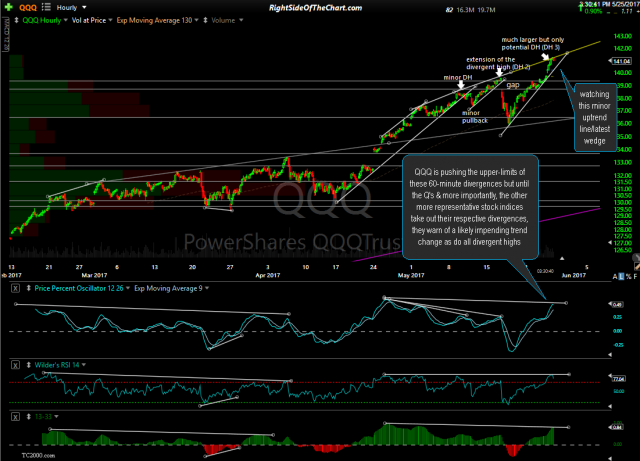Click the RightSideOfTheChart.com title text
640x461 pixels.
315,8
